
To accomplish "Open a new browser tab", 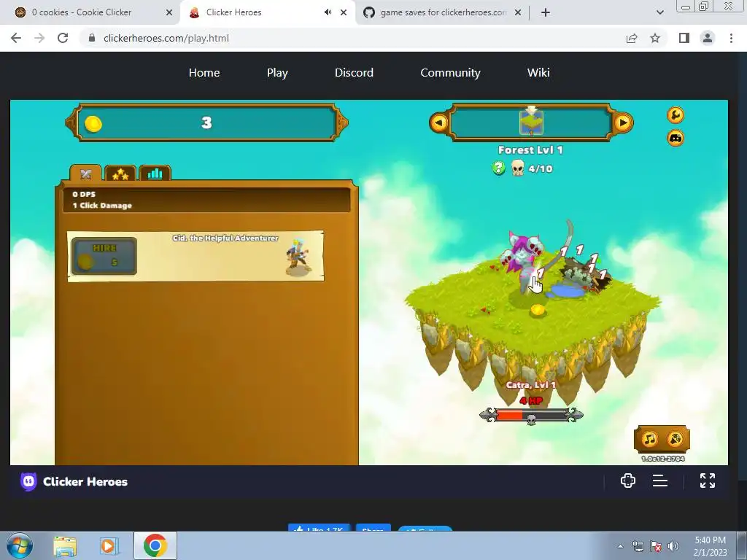I will click(546, 13).
